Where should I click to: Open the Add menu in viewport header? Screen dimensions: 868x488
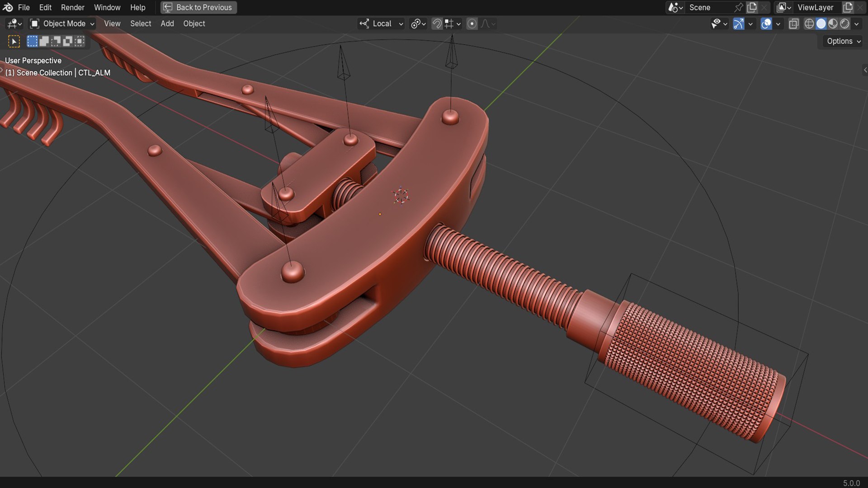point(167,23)
